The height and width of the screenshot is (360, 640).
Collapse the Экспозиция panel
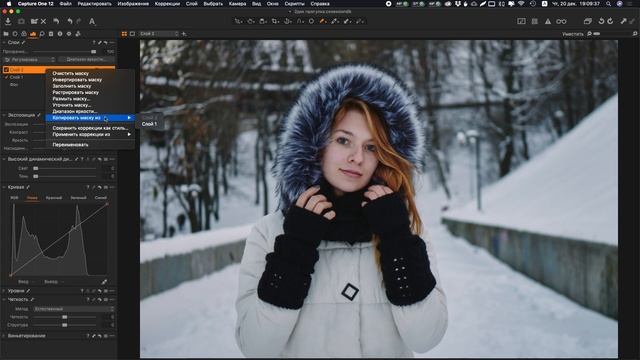(4, 115)
